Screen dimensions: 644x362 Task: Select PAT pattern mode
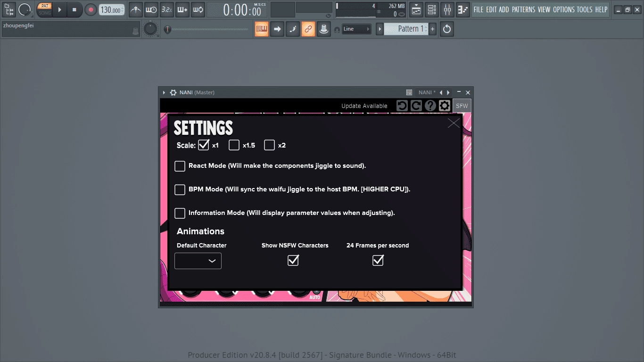coord(45,6)
